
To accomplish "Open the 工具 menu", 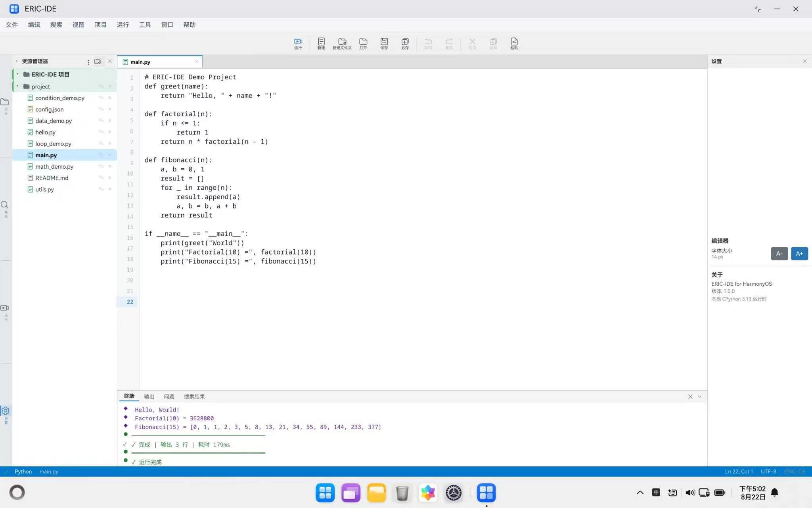I will (x=145, y=25).
